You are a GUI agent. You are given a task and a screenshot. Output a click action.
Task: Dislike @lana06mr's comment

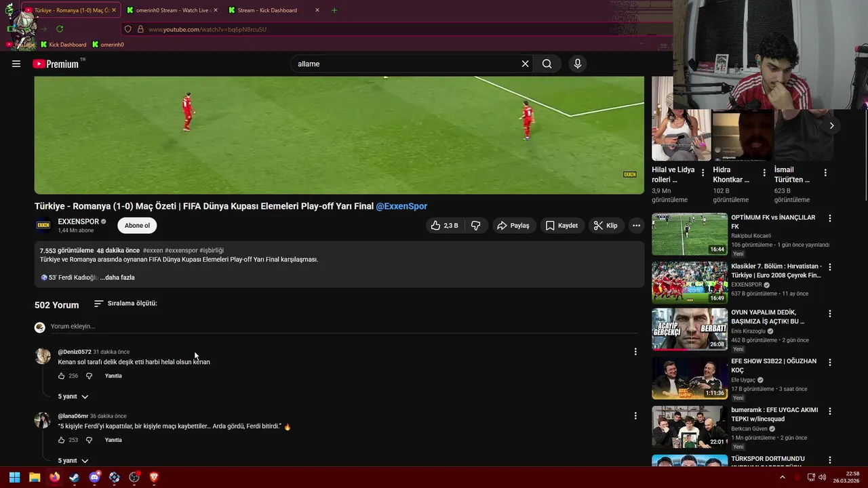click(89, 440)
